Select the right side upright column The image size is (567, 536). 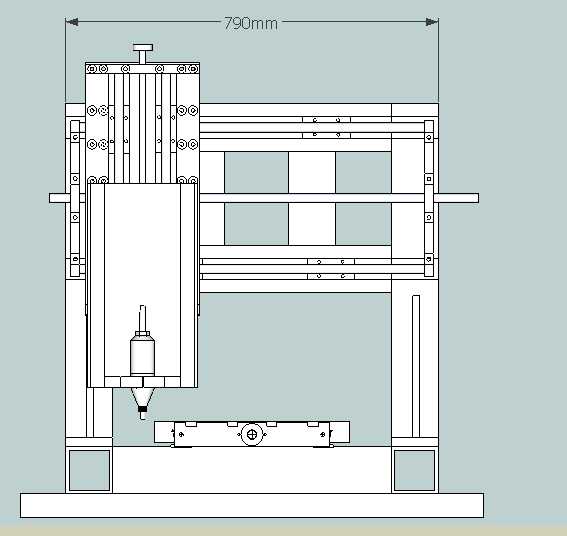pos(415,271)
